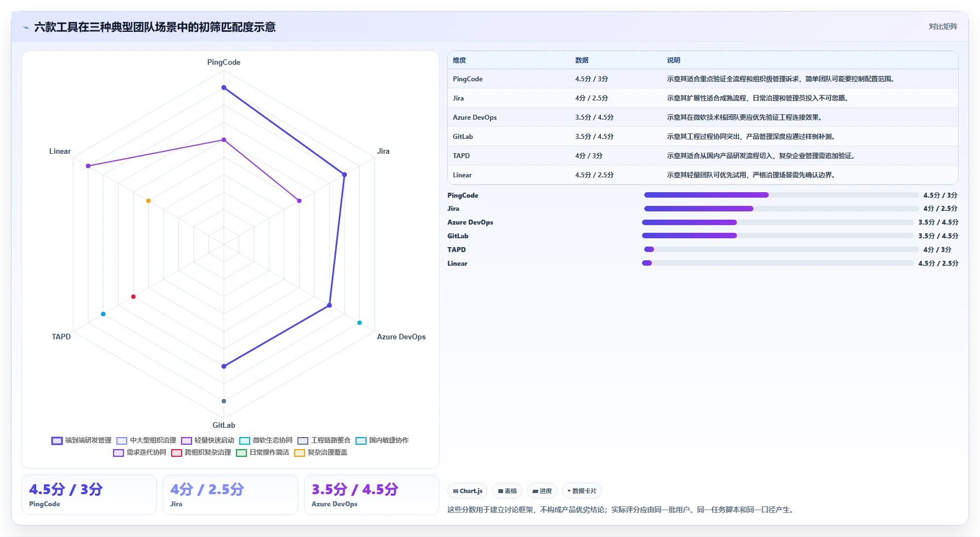Viewport: 980px width, 537px height.
Task: Toggle the 跨组织复杂治理 legend series
Action: point(201,452)
